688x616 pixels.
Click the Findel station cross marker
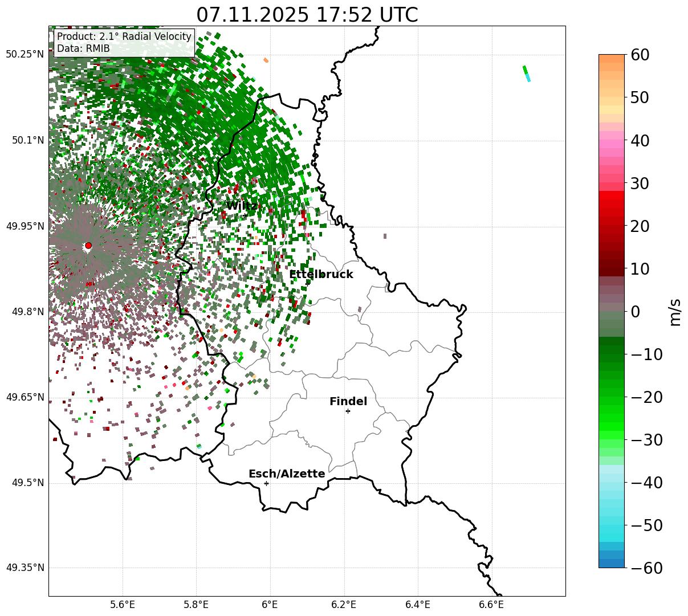(348, 411)
